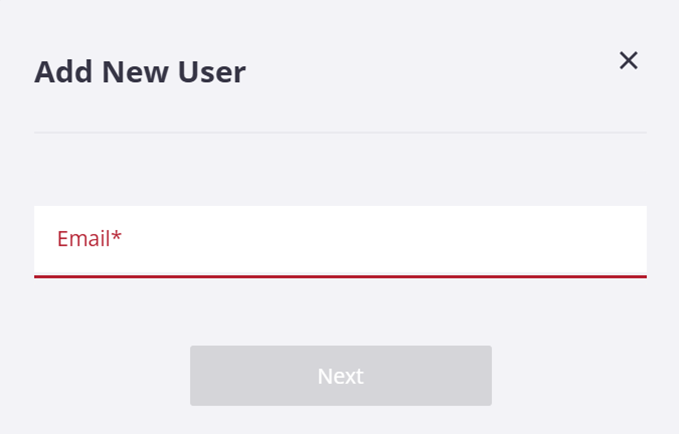Viewport: 679px width, 434px height.
Task: Click the X icon at top right
Action: pos(628,61)
